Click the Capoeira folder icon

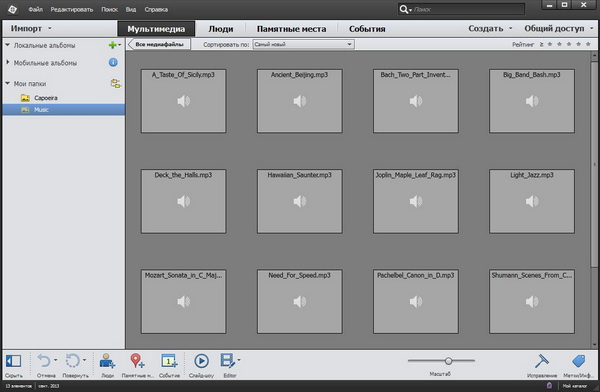[x=25, y=98]
